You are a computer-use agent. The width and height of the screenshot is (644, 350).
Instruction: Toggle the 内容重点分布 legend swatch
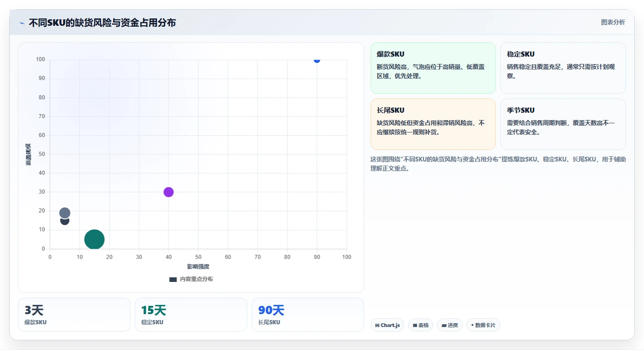point(173,279)
